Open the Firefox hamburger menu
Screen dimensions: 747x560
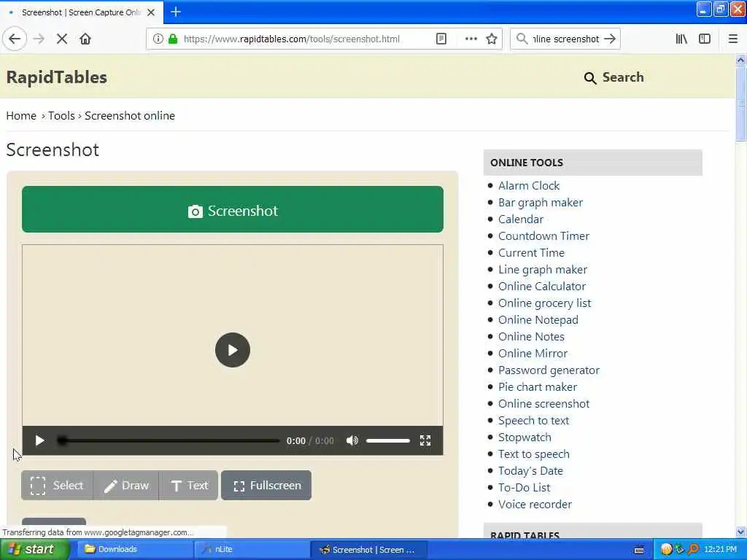(733, 39)
